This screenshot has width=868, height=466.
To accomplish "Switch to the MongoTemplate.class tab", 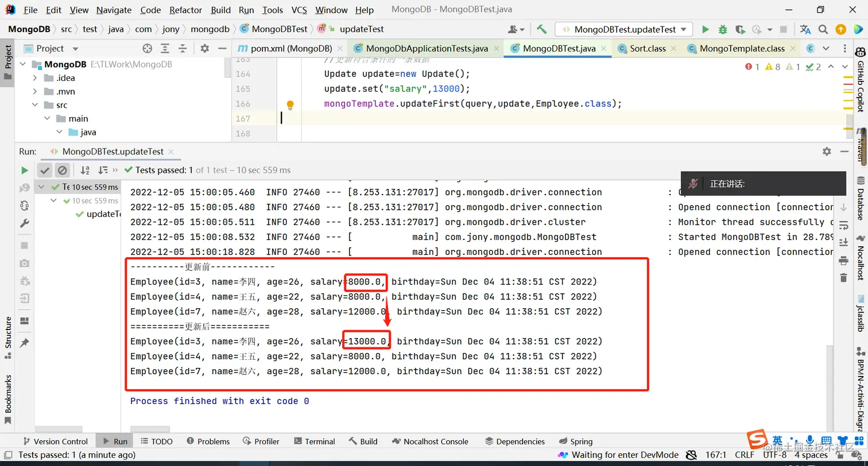I will coord(742,48).
